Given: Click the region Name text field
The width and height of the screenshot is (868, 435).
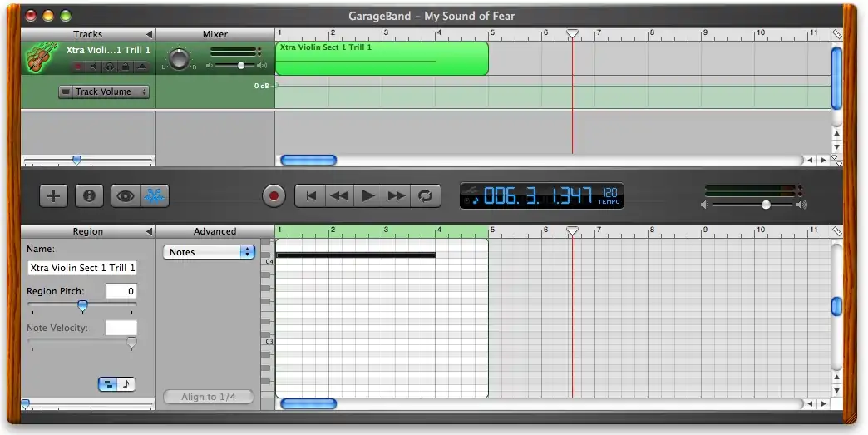Looking at the screenshot, I should 82,268.
